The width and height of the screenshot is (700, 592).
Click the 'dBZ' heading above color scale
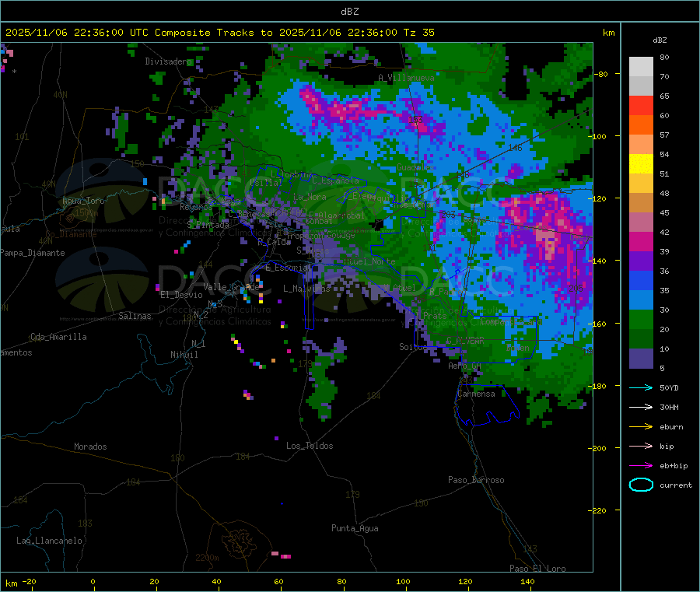(x=660, y=40)
